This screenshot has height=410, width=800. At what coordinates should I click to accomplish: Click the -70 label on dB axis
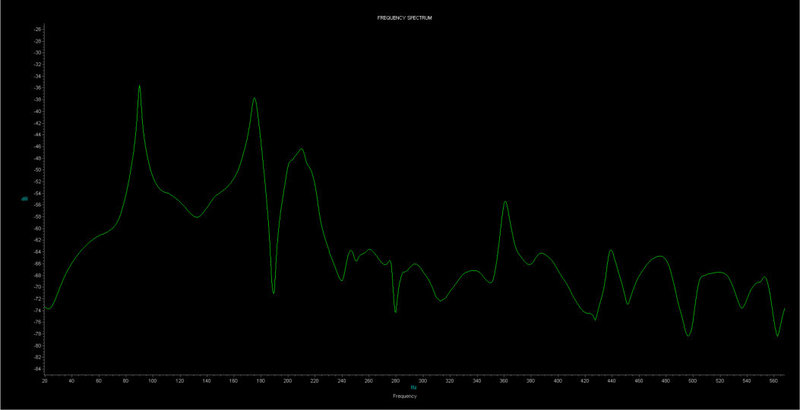click(37, 287)
